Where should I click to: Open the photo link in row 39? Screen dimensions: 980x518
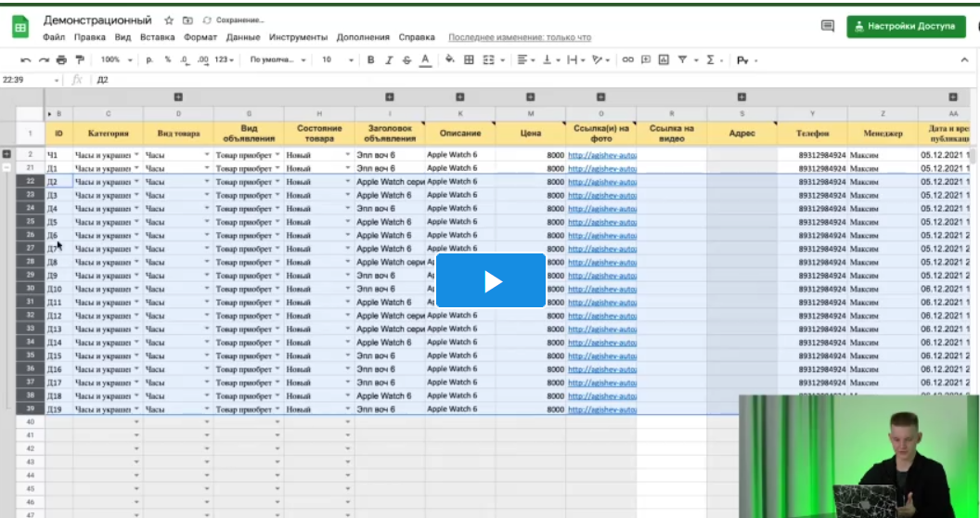602,409
